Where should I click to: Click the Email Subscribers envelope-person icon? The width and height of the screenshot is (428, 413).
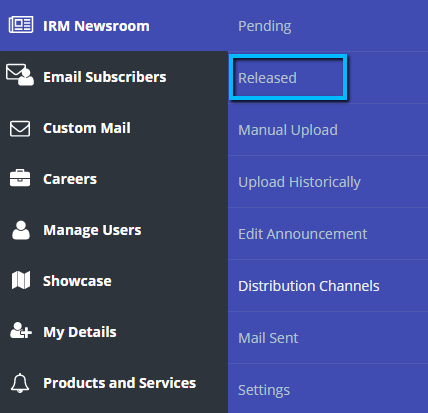pyautogui.click(x=20, y=75)
